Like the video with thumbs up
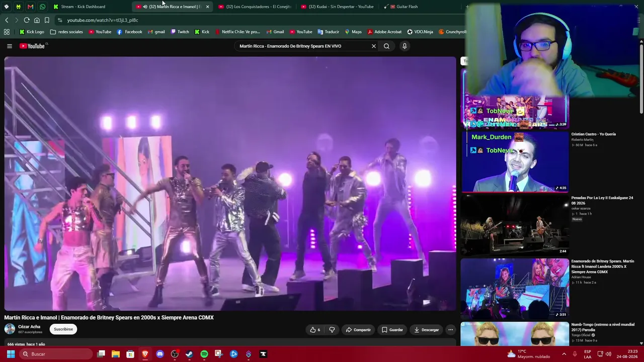 pyautogui.click(x=315, y=330)
